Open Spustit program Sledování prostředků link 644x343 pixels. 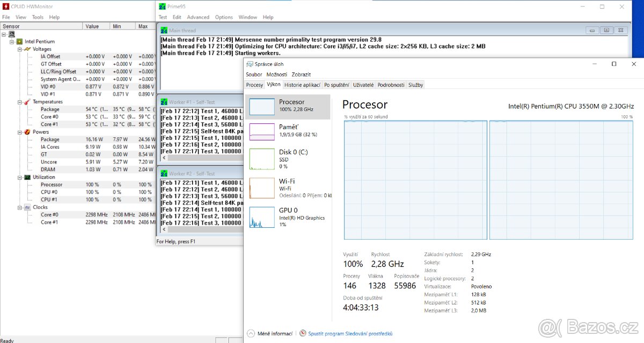350,333
